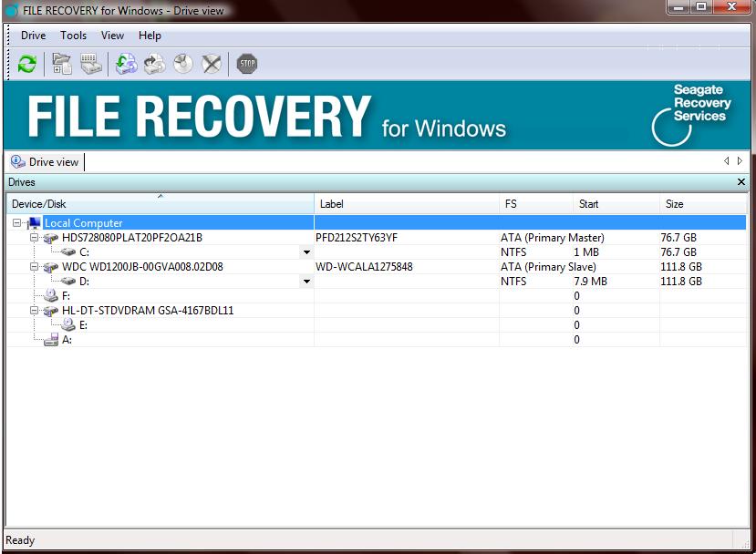The width and height of the screenshot is (756, 554).
Task: Click the label WD-WCALA1275848
Action: click(x=364, y=267)
